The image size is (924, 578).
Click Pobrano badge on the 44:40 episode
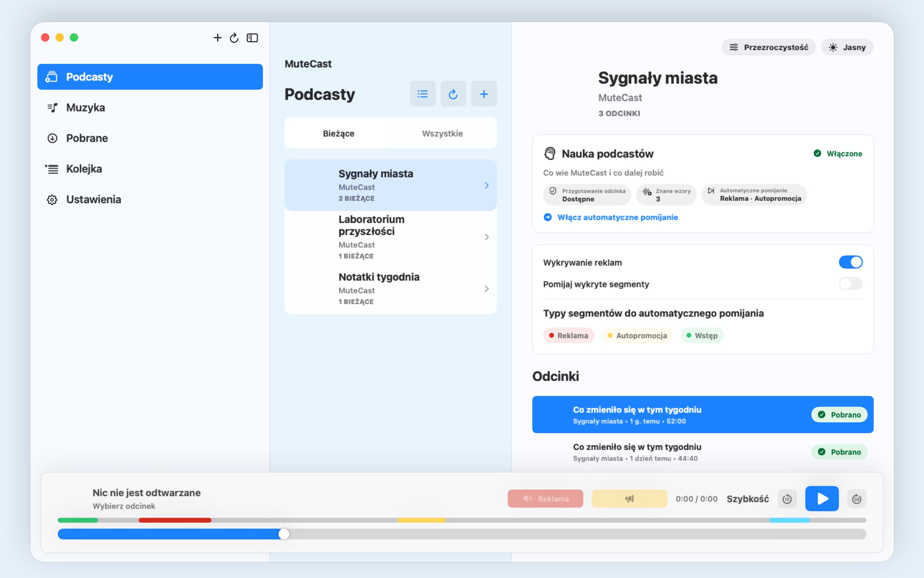tap(839, 452)
